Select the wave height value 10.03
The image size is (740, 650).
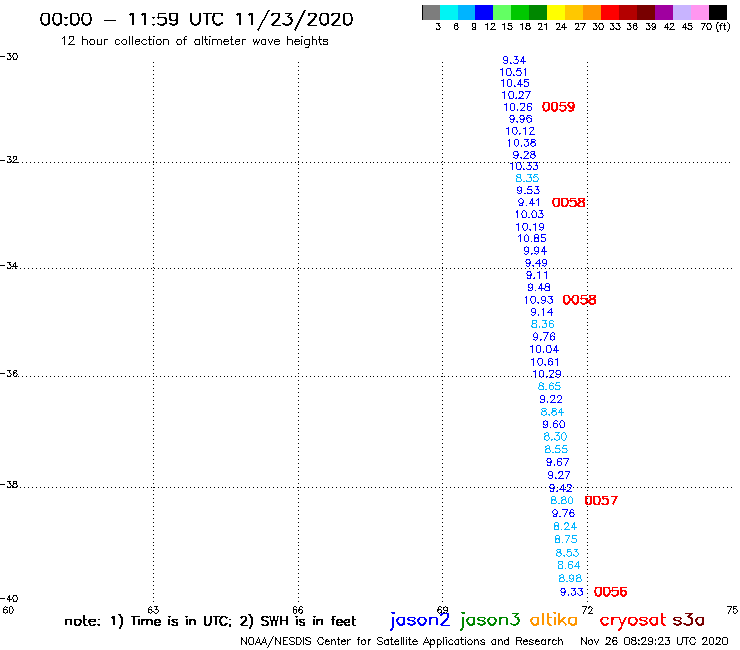tap(529, 214)
